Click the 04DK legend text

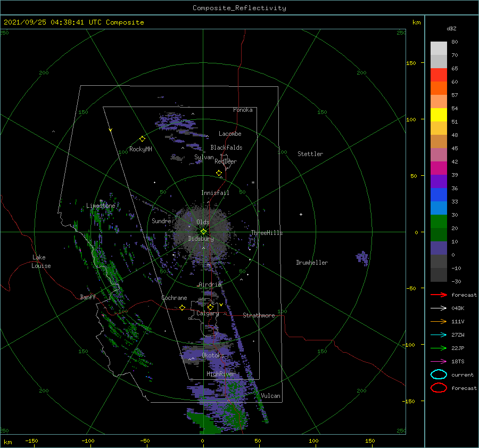(458, 308)
